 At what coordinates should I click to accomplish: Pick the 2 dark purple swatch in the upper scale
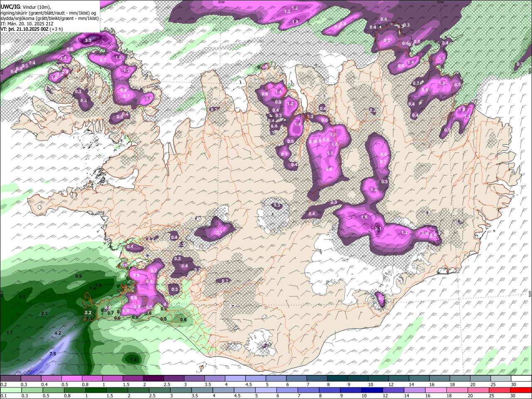(x=153, y=379)
